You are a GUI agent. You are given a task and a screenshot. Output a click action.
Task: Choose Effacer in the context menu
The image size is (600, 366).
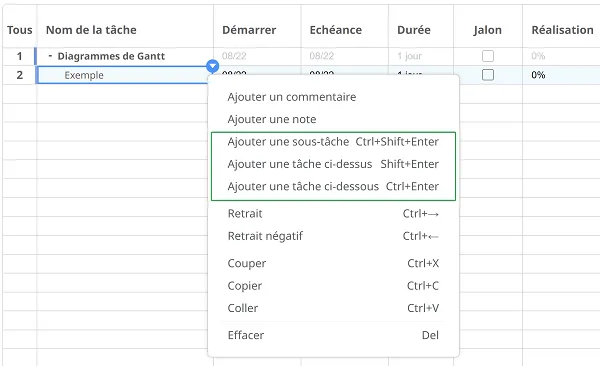pos(333,335)
